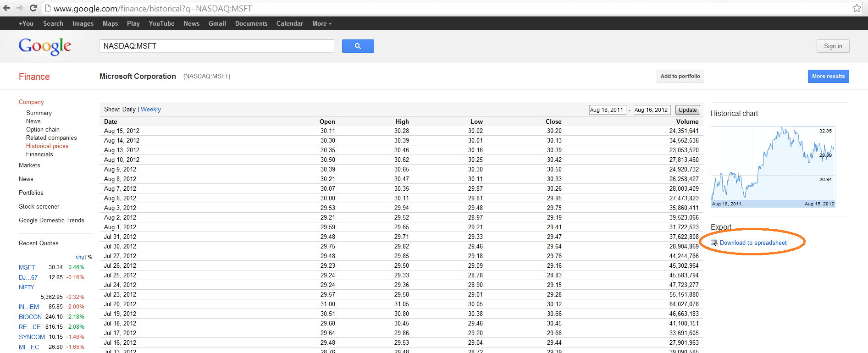Viewport: 868px width, 353px height.
Task: Open Maps from the top bar
Action: click(x=110, y=23)
